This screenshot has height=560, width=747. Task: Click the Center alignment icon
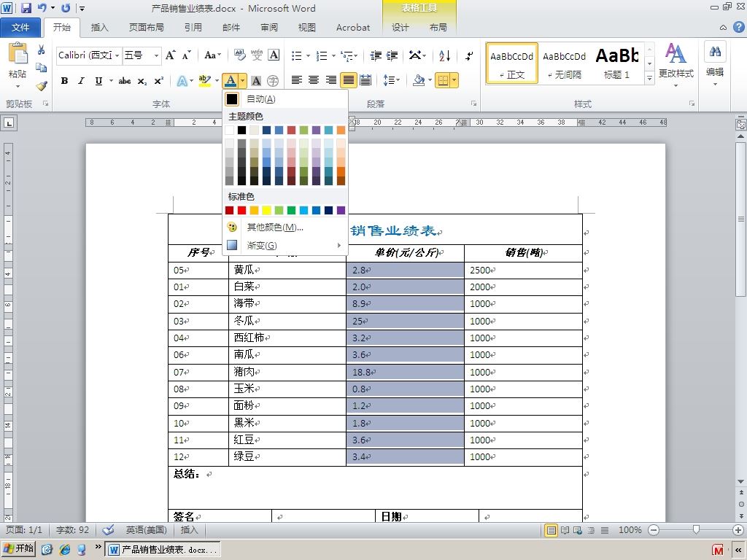[314, 80]
